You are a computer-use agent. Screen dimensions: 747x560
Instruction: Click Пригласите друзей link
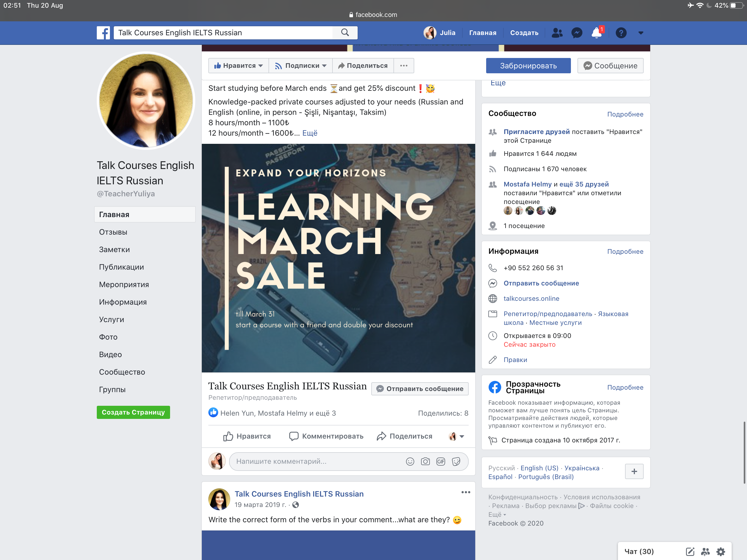pyautogui.click(x=537, y=132)
